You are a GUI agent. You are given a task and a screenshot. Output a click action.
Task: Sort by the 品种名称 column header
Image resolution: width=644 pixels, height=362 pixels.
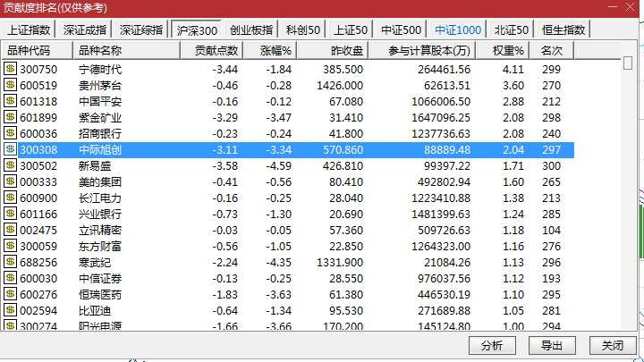pyautogui.click(x=126, y=50)
